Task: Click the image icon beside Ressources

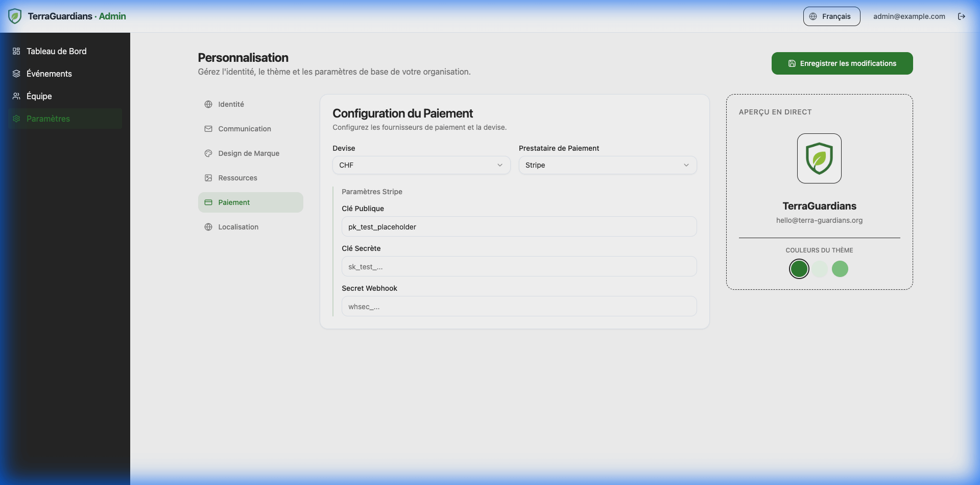Action: point(208,178)
